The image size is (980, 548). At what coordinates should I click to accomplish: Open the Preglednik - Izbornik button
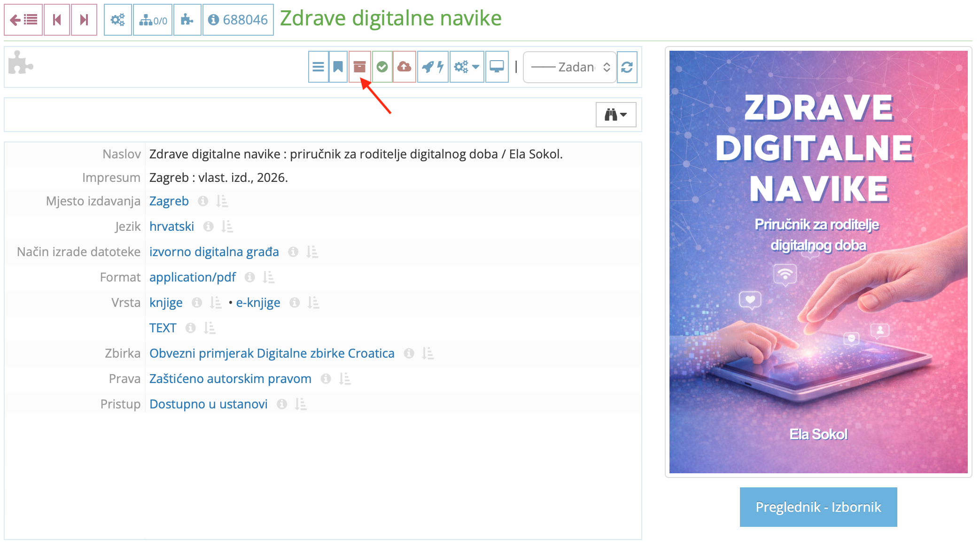coord(818,507)
